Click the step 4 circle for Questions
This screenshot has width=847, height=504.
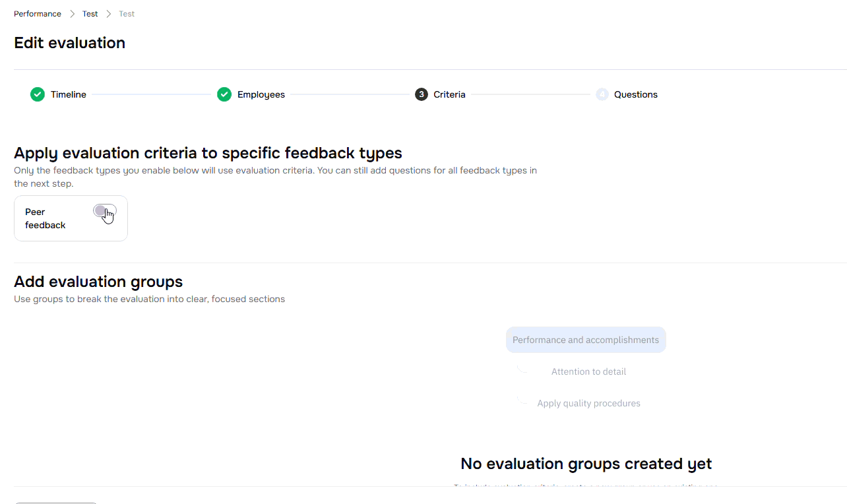coord(602,94)
